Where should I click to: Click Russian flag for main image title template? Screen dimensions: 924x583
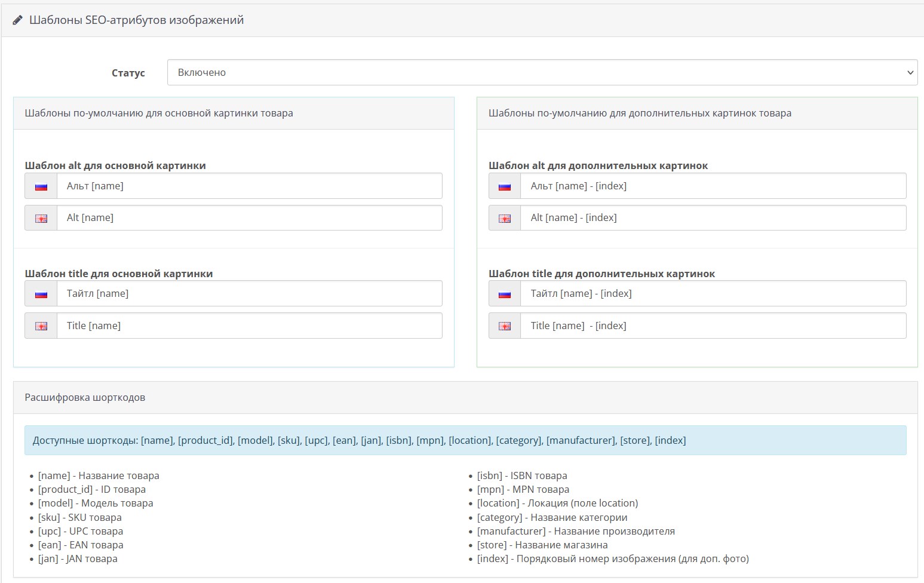[x=41, y=294]
